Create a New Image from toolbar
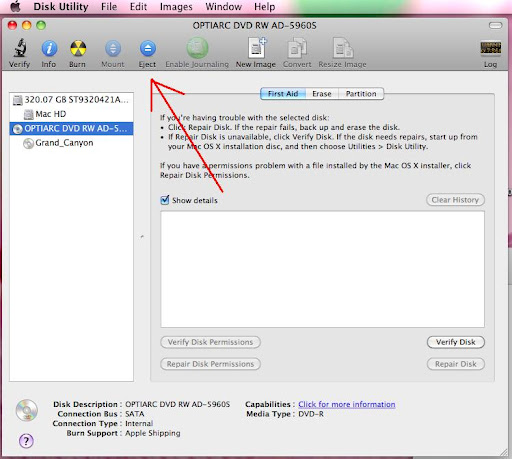The width and height of the screenshot is (512, 459). pyautogui.click(x=257, y=48)
